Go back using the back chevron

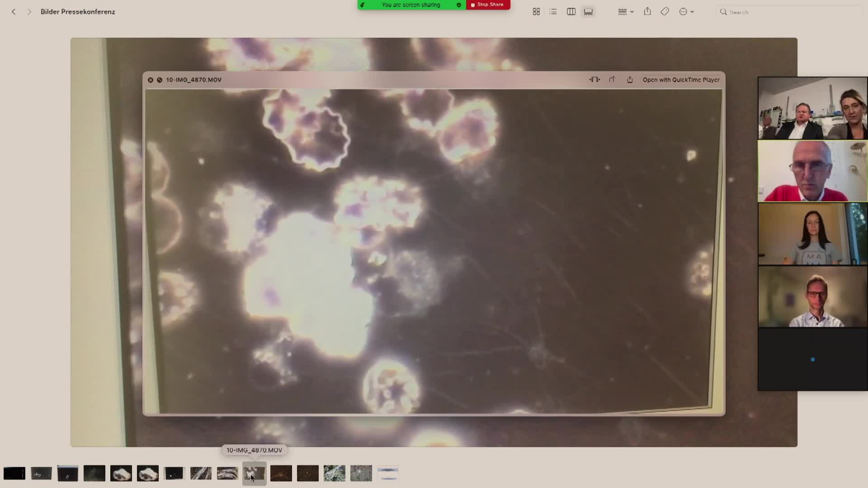(14, 12)
